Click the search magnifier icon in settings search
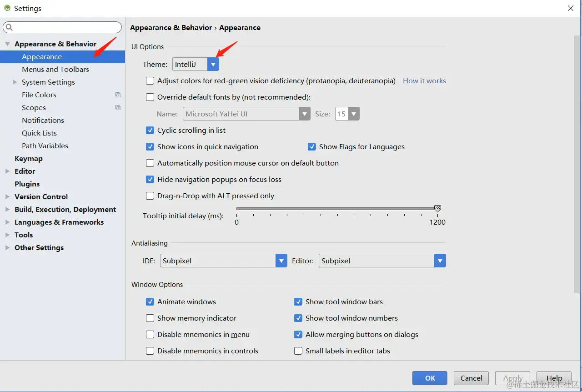582x392 pixels. click(9, 27)
